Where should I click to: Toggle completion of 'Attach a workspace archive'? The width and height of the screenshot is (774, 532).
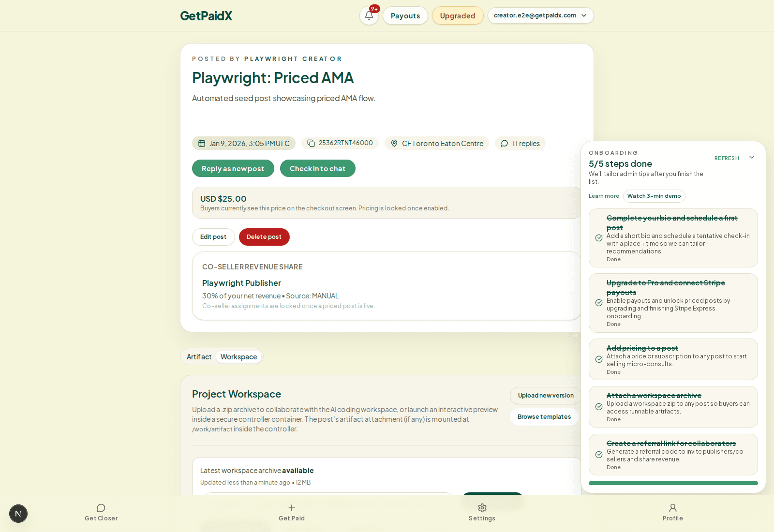[598, 407]
